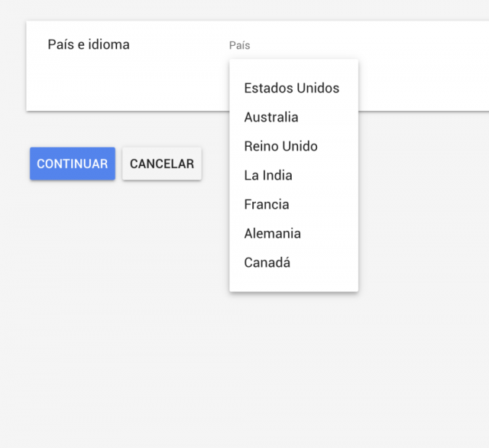The height and width of the screenshot is (448, 489).
Task: Abort setup using the Cancelar button
Action: (162, 164)
